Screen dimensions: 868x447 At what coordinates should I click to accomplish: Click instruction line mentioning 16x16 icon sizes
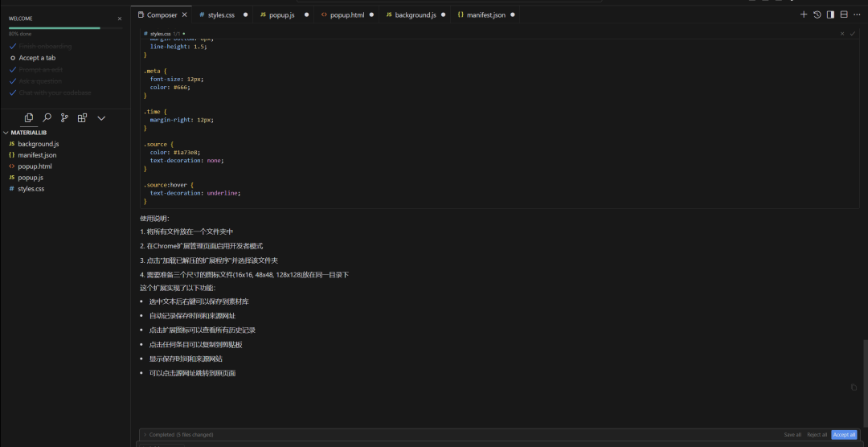pos(244,275)
